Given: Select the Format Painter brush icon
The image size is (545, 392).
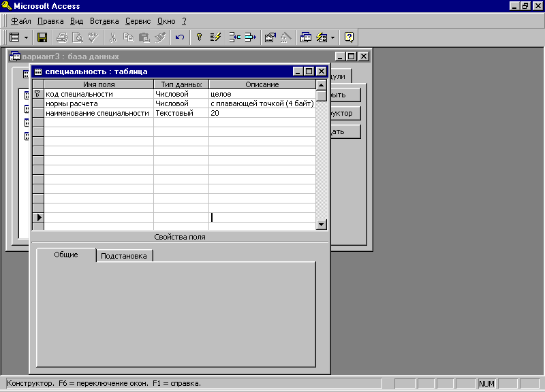Looking at the screenshot, I should 160,37.
